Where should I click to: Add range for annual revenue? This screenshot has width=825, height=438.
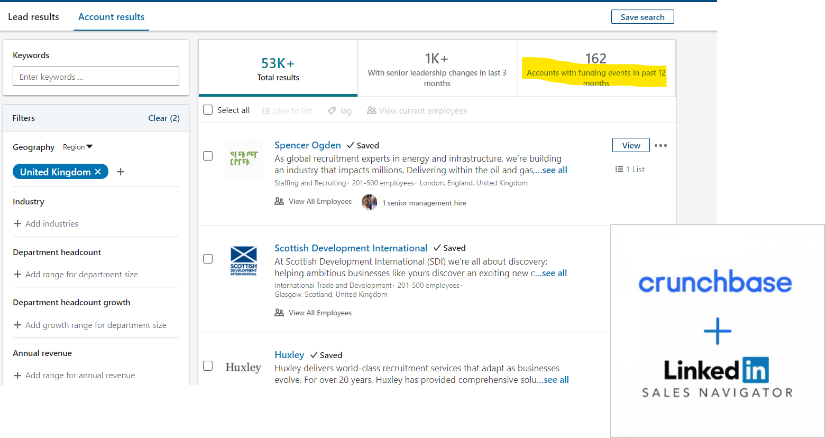74,375
